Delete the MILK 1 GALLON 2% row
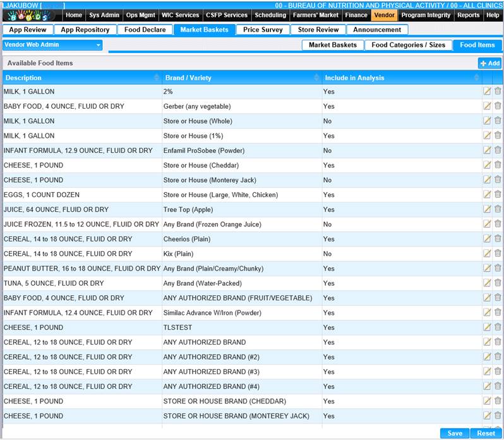This screenshot has width=504, height=440. pos(498,91)
